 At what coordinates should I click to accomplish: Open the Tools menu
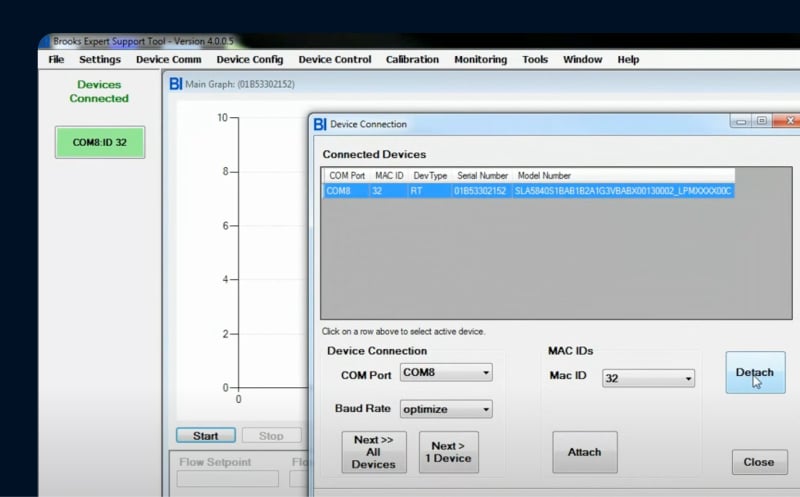[x=535, y=59]
